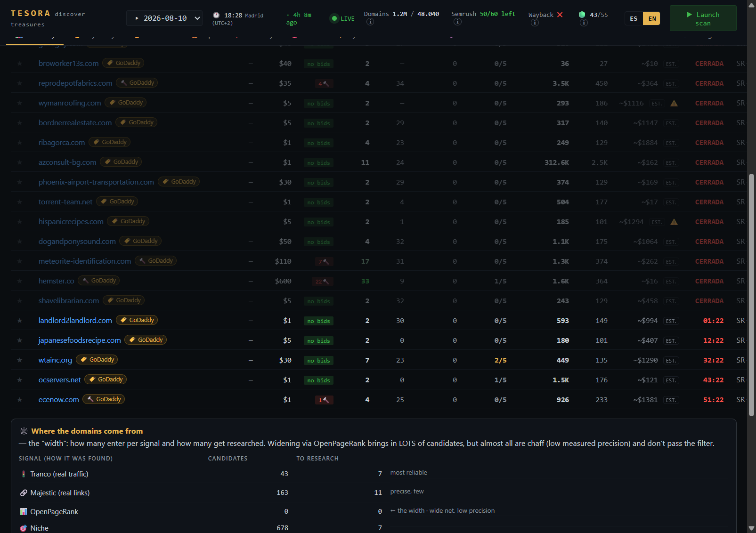The image size is (756, 533).
Task: Switch the language to EN
Action: [x=652, y=18]
